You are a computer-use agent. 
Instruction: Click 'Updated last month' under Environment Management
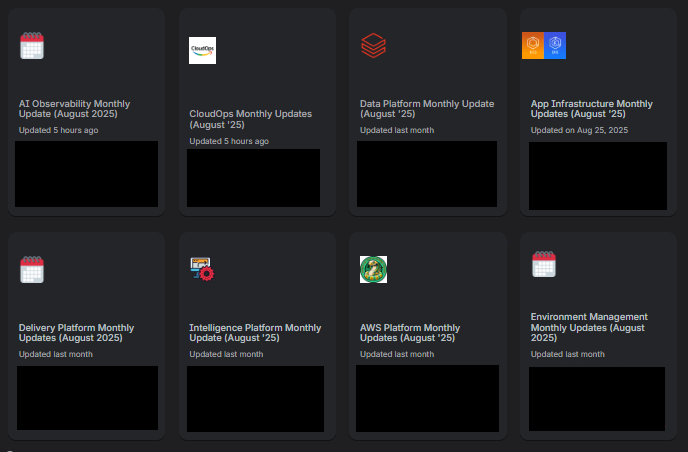click(x=567, y=354)
